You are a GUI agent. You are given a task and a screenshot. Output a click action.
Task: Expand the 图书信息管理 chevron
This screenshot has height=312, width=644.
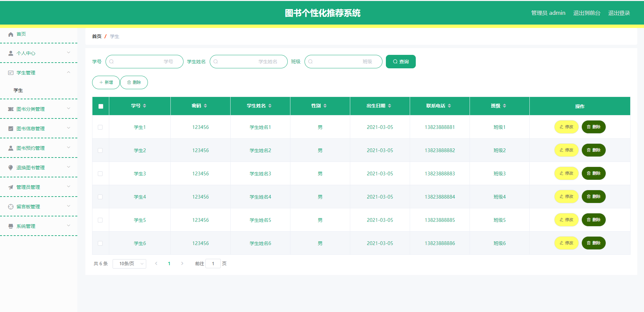tap(69, 128)
